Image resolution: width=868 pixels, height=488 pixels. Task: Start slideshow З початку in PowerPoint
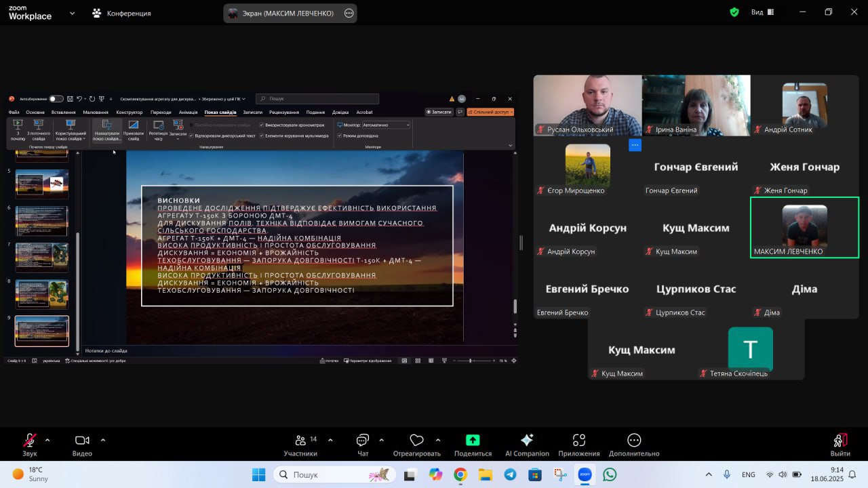click(x=18, y=131)
